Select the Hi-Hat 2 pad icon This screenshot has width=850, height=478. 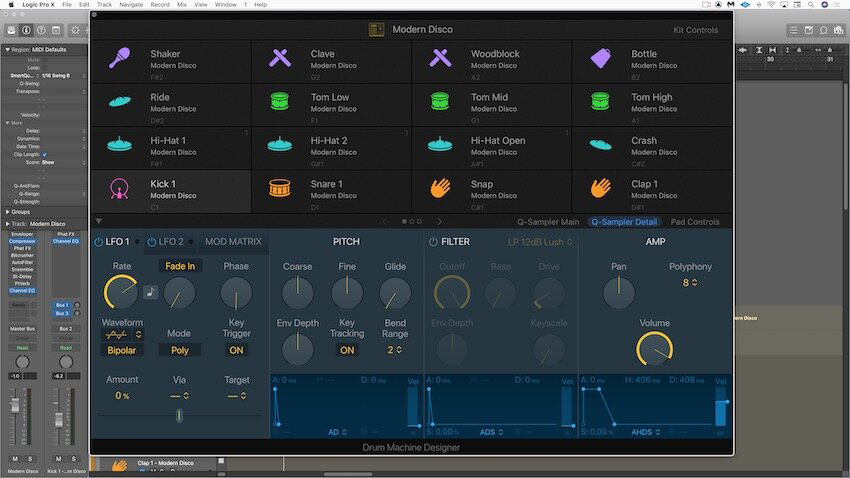click(280, 144)
